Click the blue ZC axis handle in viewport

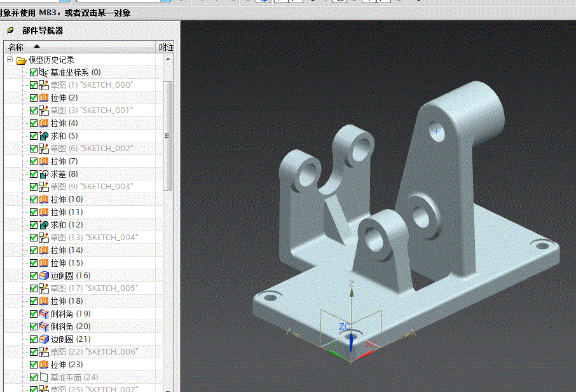point(351,341)
